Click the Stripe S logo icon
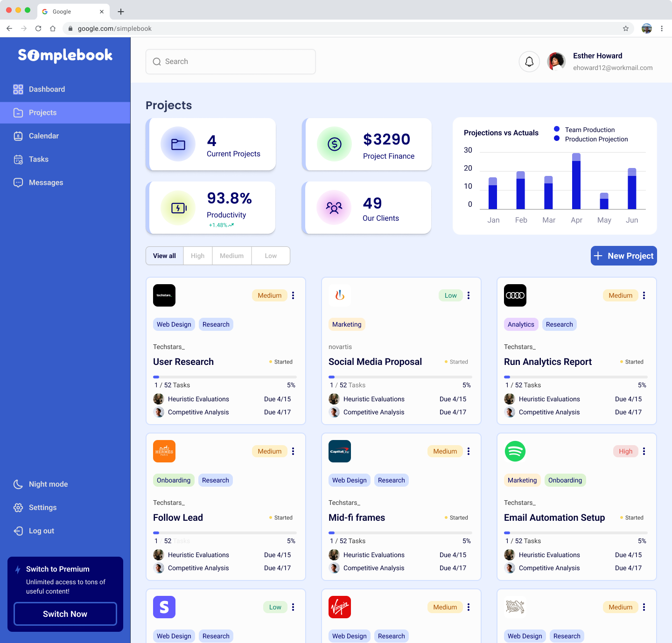Viewport: 672px width, 643px height. click(164, 607)
